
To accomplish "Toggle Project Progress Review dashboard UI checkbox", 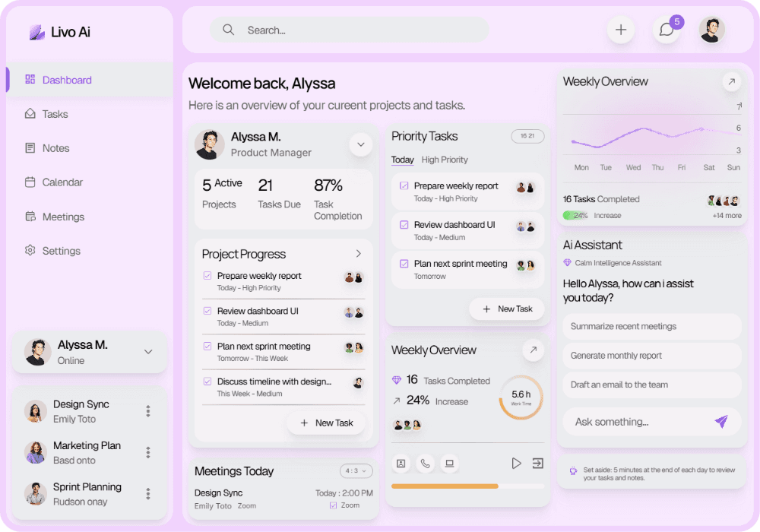I will pos(207,311).
